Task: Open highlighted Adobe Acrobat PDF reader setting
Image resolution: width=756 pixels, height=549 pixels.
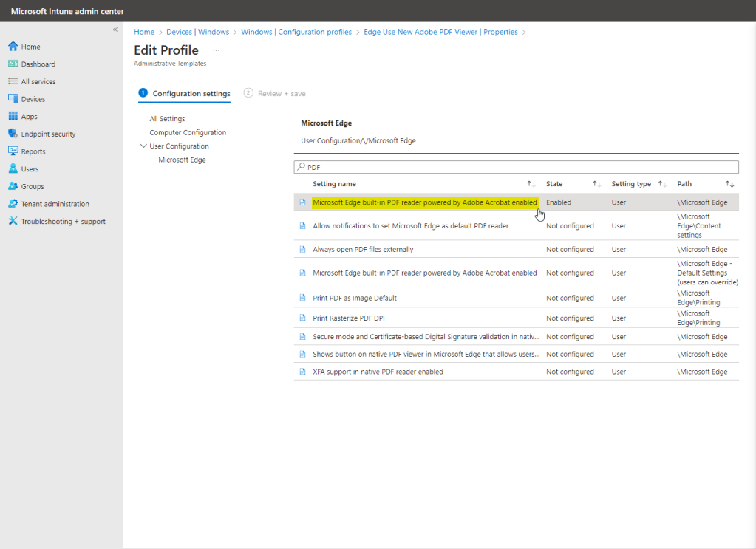Action: (424, 202)
